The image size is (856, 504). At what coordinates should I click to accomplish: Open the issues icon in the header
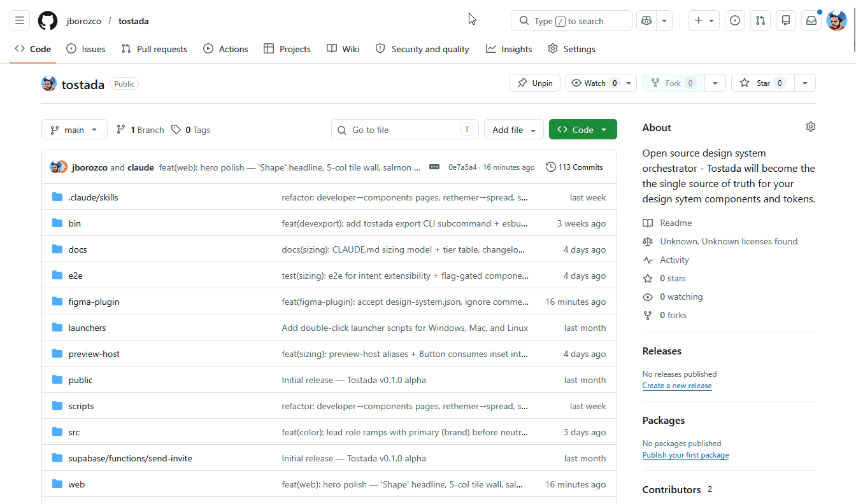pos(735,20)
